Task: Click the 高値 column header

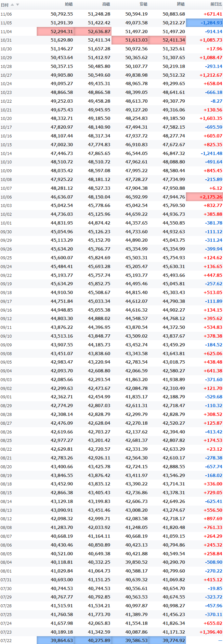Action: click(x=106, y=4)
